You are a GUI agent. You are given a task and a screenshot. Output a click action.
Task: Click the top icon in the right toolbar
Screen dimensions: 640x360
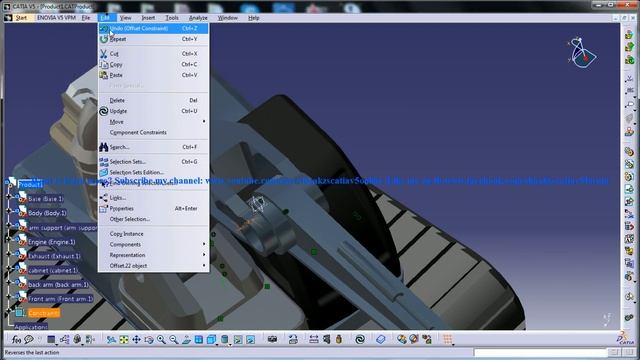pos(629,35)
